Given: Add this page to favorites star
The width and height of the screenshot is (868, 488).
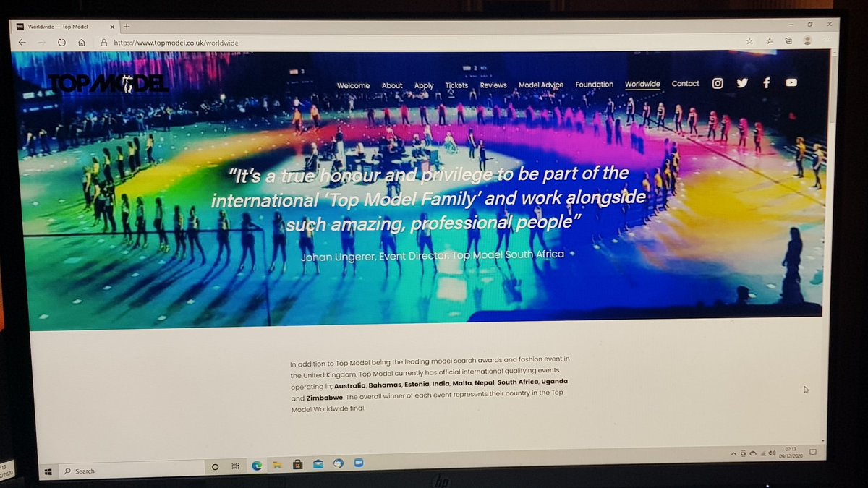Looking at the screenshot, I should (x=750, y=40).
